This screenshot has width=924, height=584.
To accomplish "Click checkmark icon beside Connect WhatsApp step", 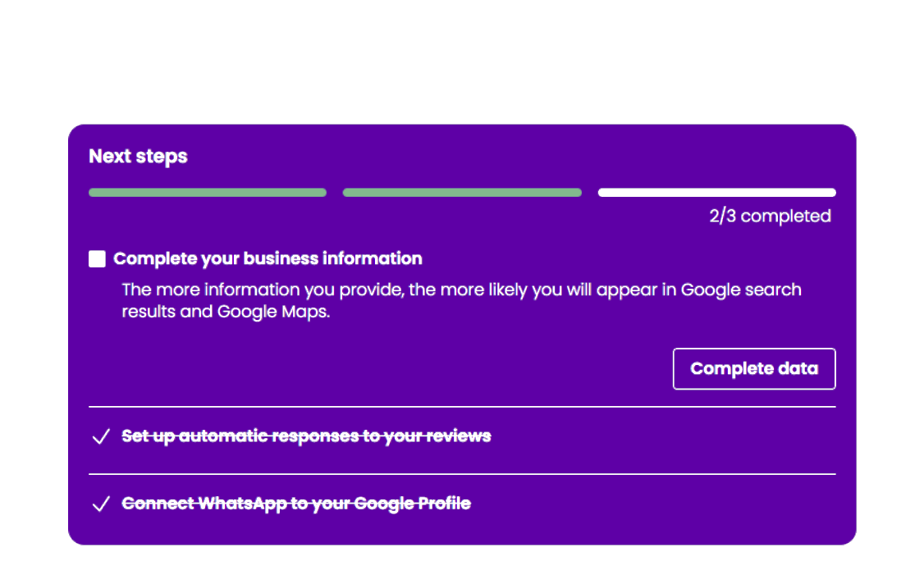I will 101,504.
